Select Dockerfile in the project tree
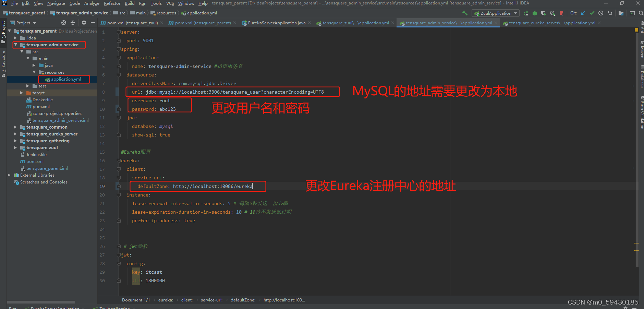The width and height of the screenshot is (644, 309). coord(42,100)
